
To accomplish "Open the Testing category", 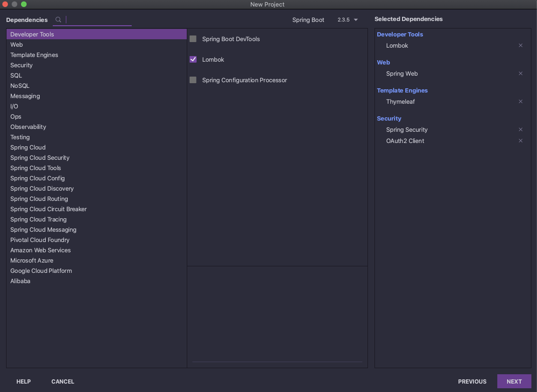I will pyautogui.click(x=97, y=137).
